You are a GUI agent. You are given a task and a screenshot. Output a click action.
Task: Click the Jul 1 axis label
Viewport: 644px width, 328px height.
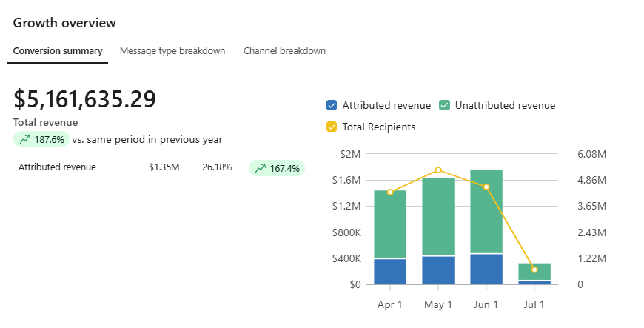(x=534, y=304)
